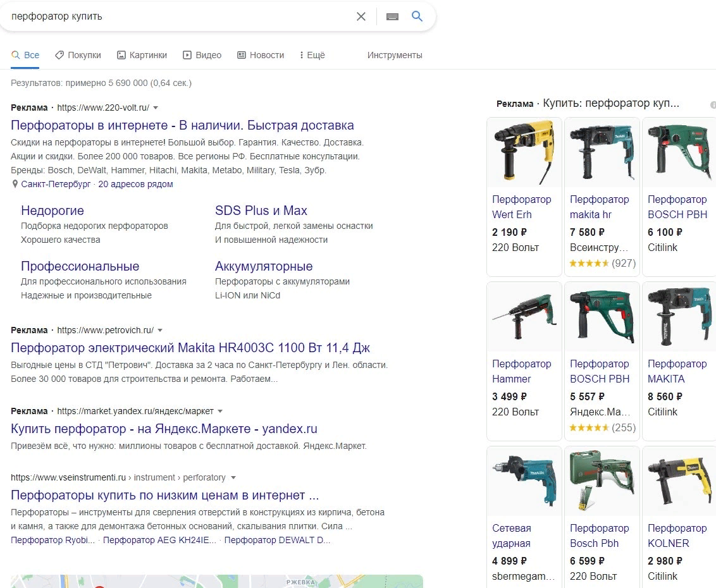Click Bosch Pbh with case product image
This screenshot has height=588, width=716.
coord(602,481)
